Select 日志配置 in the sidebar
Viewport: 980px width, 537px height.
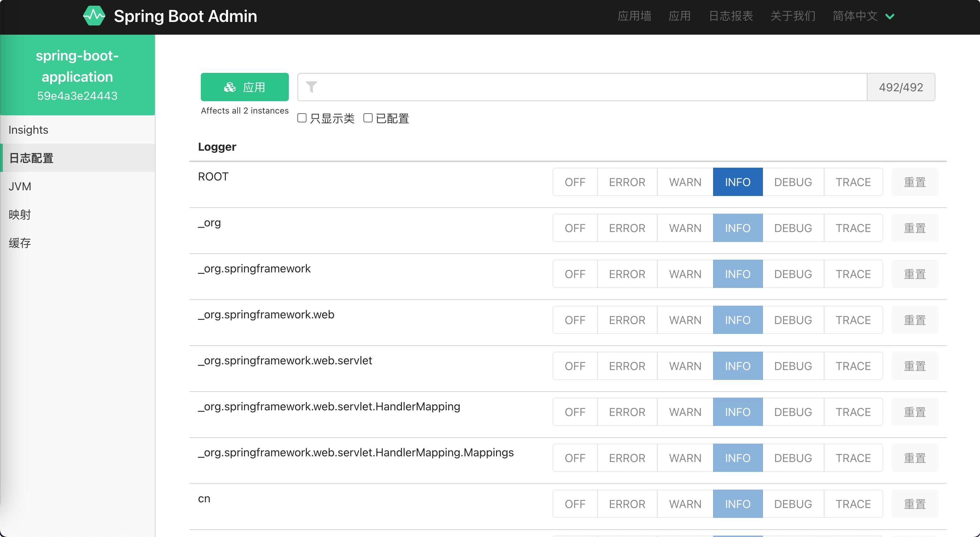tap(78, 158)
